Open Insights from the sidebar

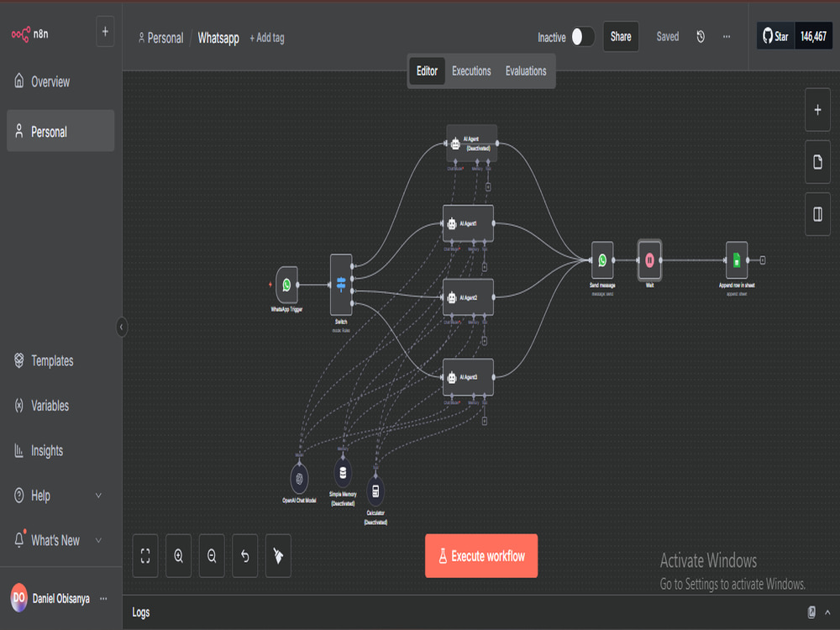[x=46, y=450]
